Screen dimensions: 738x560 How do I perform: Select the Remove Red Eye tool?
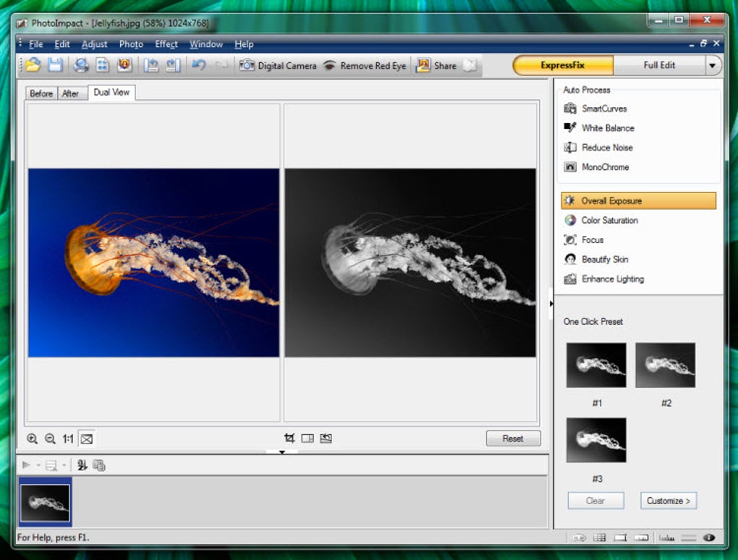coord(365,66)
